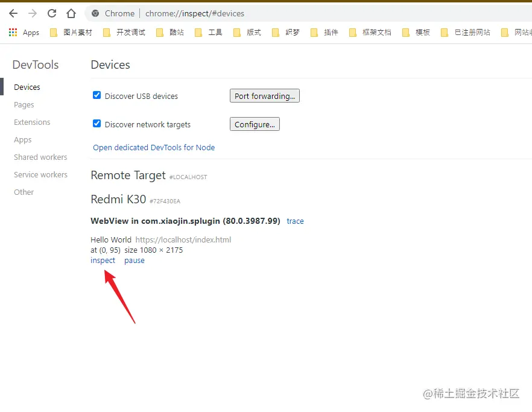Click the Chrome site info icon
532x412 pixels.
click(x=95, y=14)
